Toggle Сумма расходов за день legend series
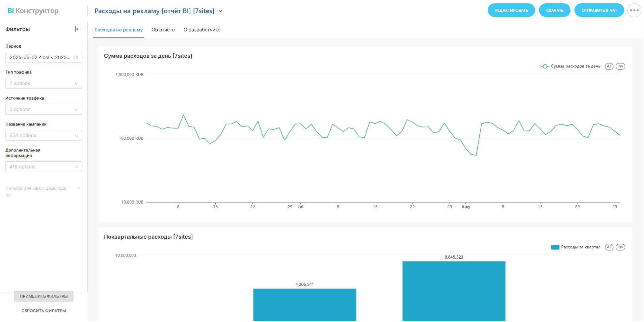The image size is (644, 322). tap(570, 66)
